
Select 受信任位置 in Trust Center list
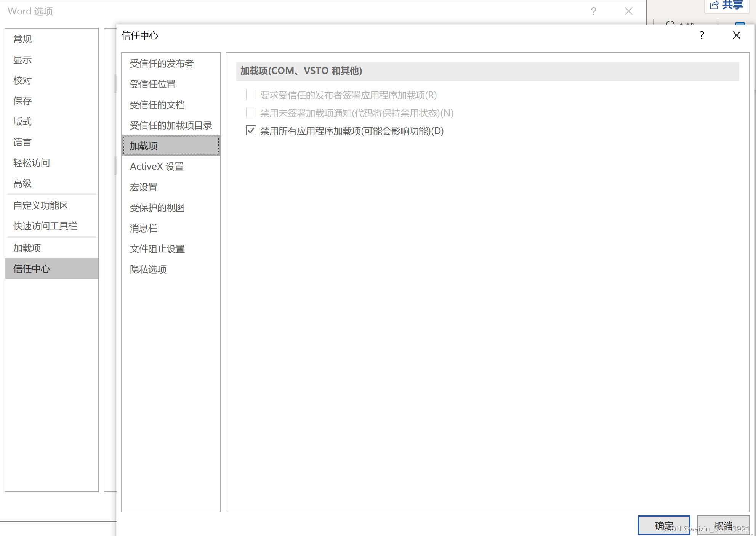152,84
